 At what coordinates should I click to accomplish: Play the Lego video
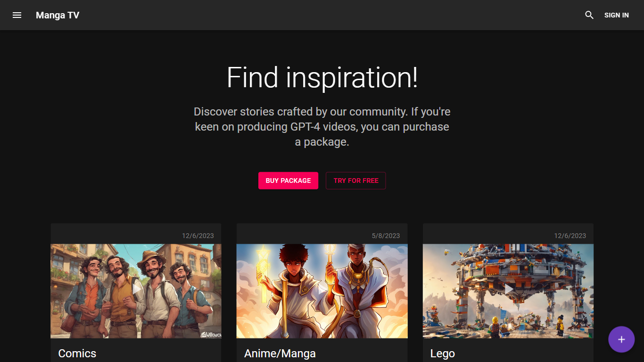[509, 288]
